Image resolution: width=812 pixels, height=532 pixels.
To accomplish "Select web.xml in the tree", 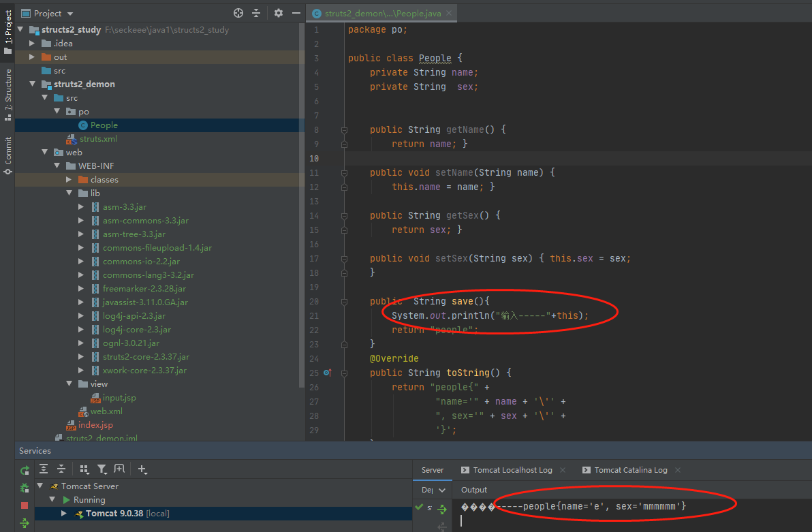I will click(106, 411).
